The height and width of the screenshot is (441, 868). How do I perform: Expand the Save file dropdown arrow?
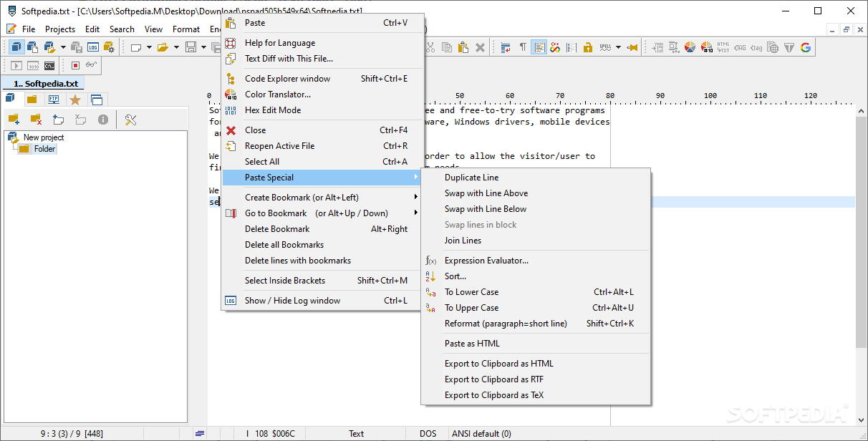click(203, 47)
